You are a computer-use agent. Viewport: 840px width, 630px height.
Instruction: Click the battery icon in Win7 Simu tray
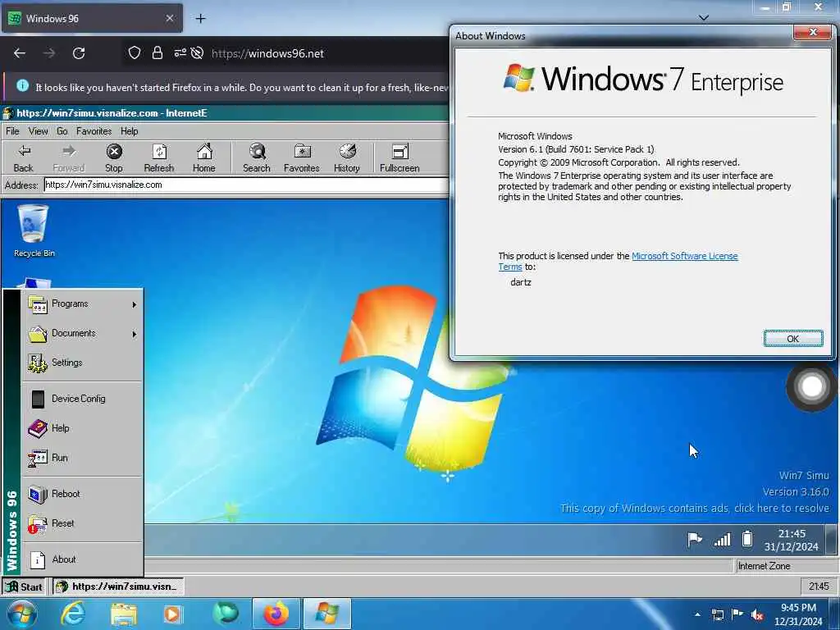point(747,538)
